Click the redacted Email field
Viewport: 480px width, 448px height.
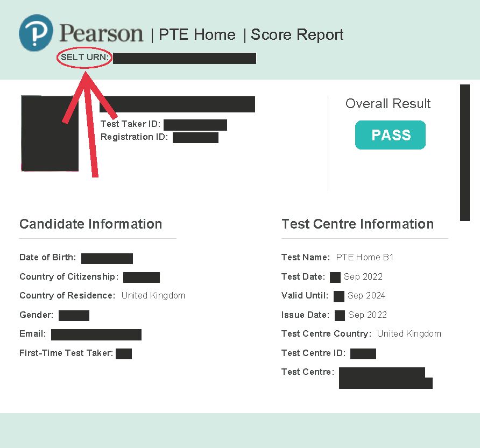point(96,335)
